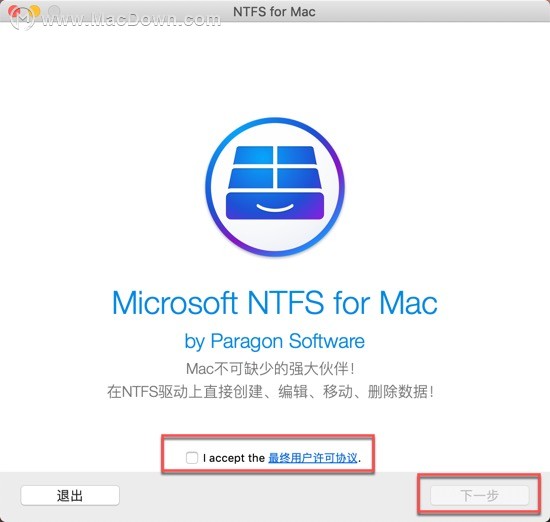Open the 最终用户许可协议 link

[x=313, y=458]
